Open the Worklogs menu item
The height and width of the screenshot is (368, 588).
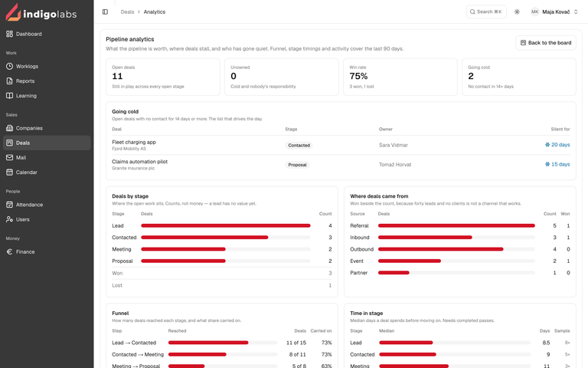(47, 66)
